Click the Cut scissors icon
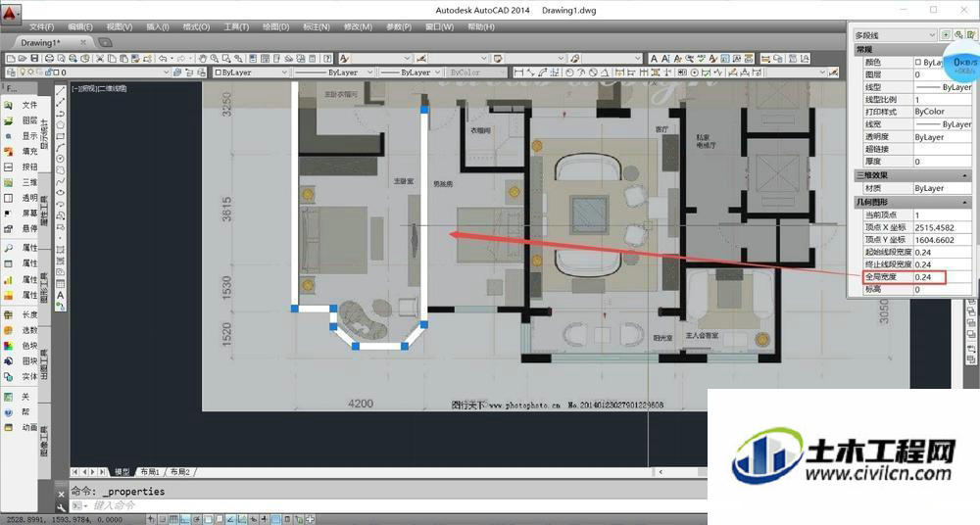 click(x=99, y=58)
